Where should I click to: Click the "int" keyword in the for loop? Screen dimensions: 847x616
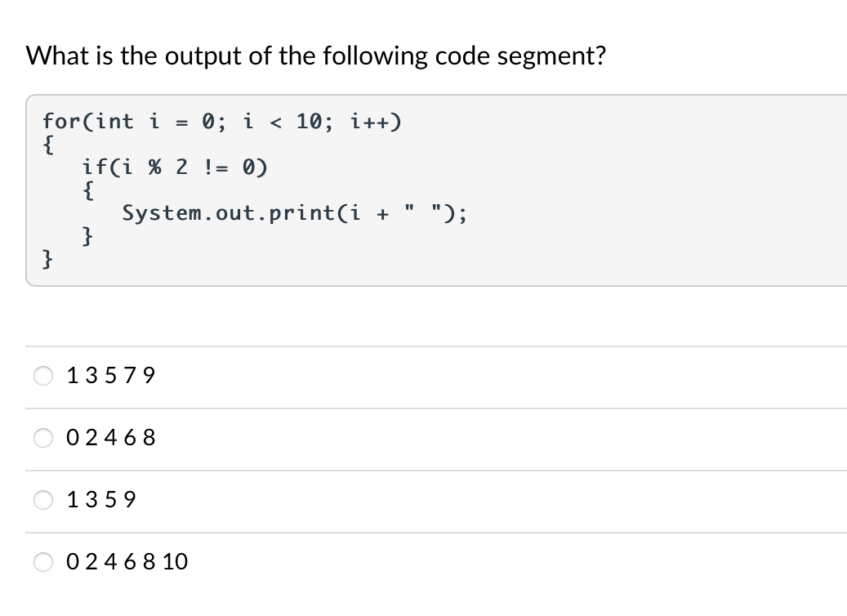pos(115,122)
